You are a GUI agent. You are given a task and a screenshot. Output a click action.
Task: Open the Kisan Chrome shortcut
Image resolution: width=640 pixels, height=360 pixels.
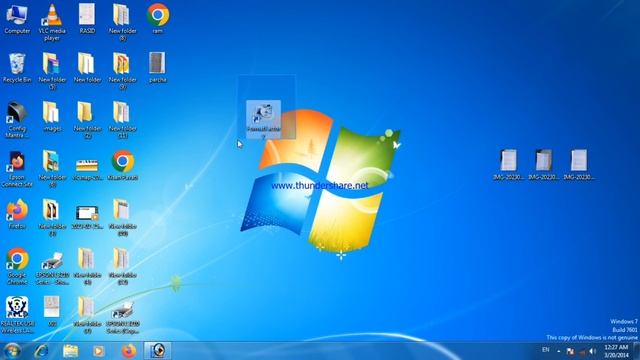point(123,166)
